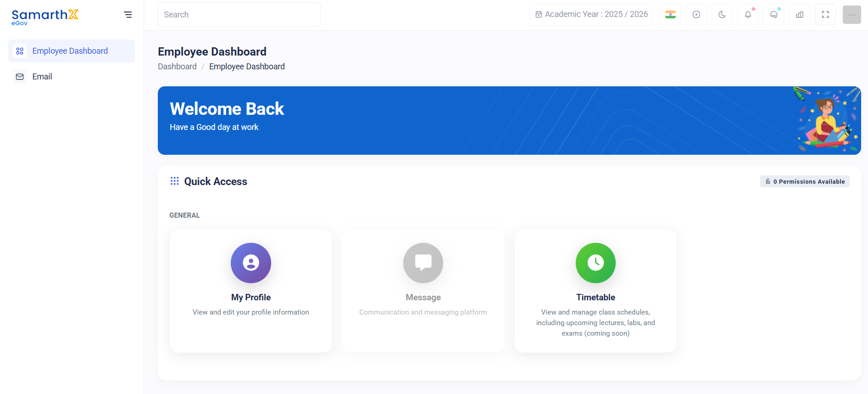Viewport: 868px width, 394px height.
Task: Click the bar chart statistics icon
Action: 800,15
